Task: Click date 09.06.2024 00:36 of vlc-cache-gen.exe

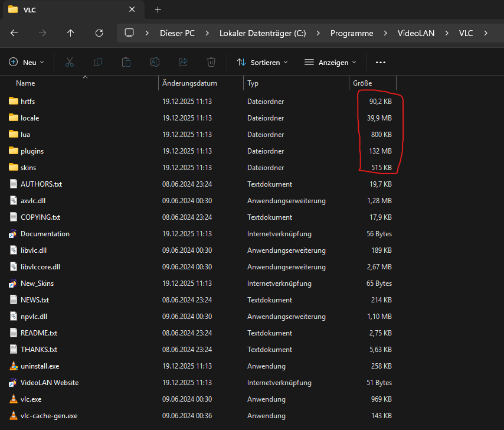Action: coord(187,415)
